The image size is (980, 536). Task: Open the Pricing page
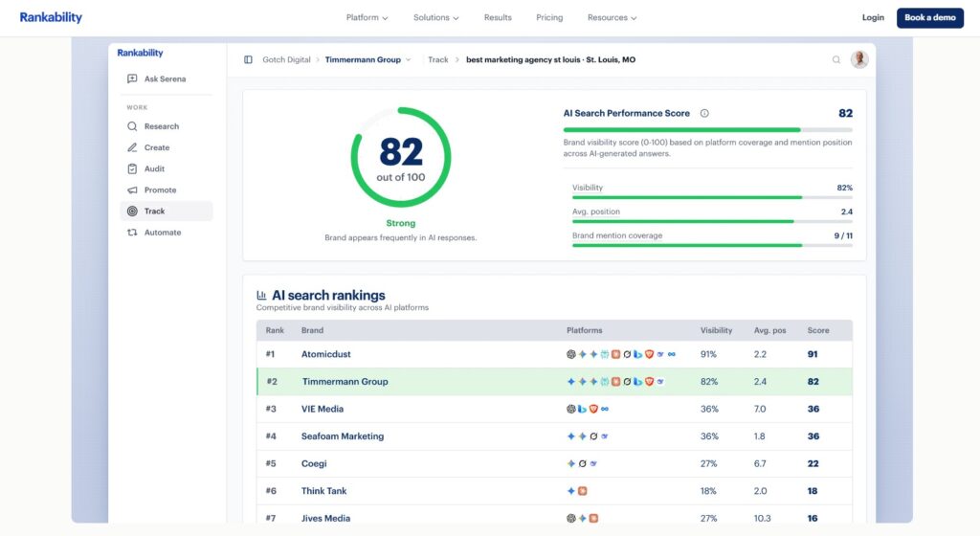pos(549,17)
